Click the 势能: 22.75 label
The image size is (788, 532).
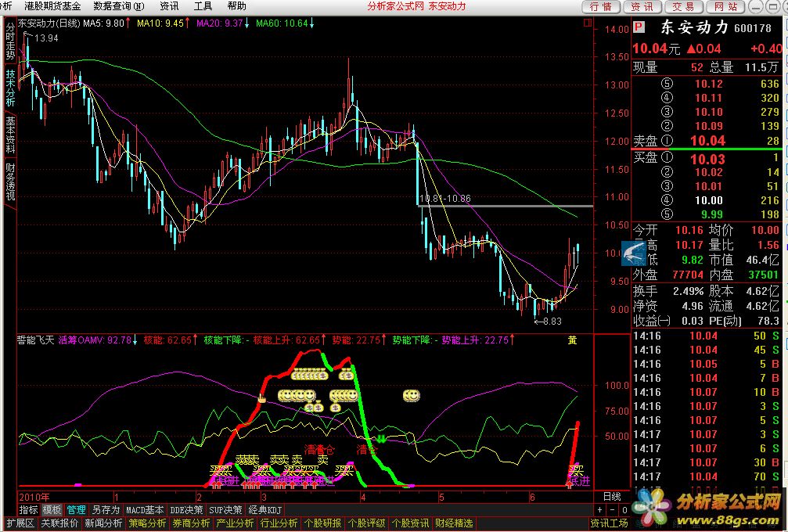(360, 340)
